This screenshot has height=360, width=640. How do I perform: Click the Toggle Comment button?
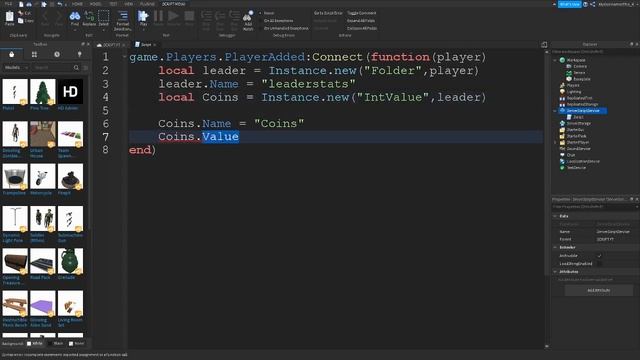point(361,13)
